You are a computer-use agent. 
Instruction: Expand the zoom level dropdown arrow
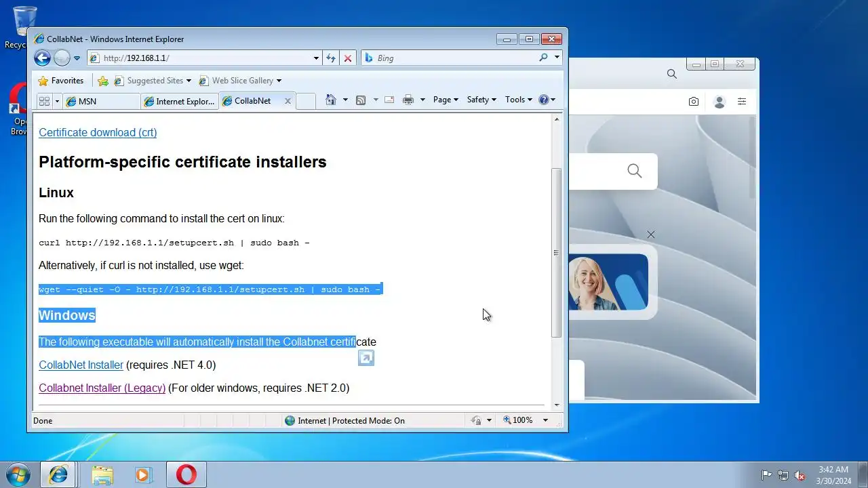(x=545, y=421)
